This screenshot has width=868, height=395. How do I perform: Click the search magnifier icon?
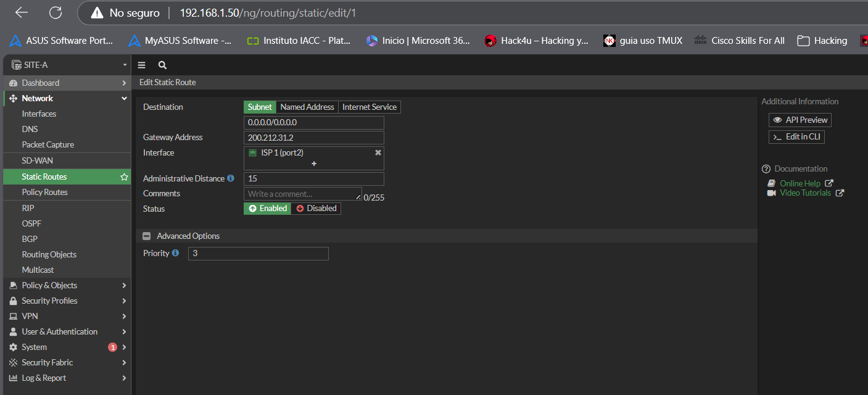(x=162, y=65)
